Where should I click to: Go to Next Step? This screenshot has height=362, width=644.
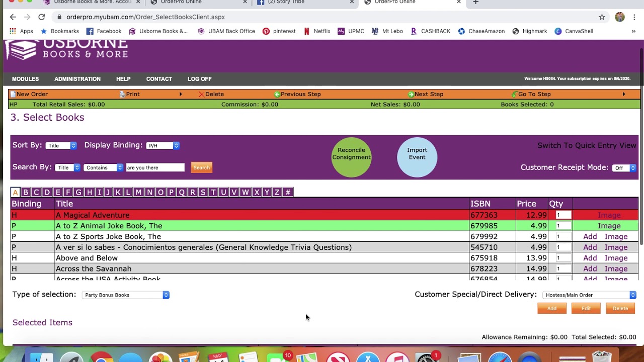coord(426,94)
